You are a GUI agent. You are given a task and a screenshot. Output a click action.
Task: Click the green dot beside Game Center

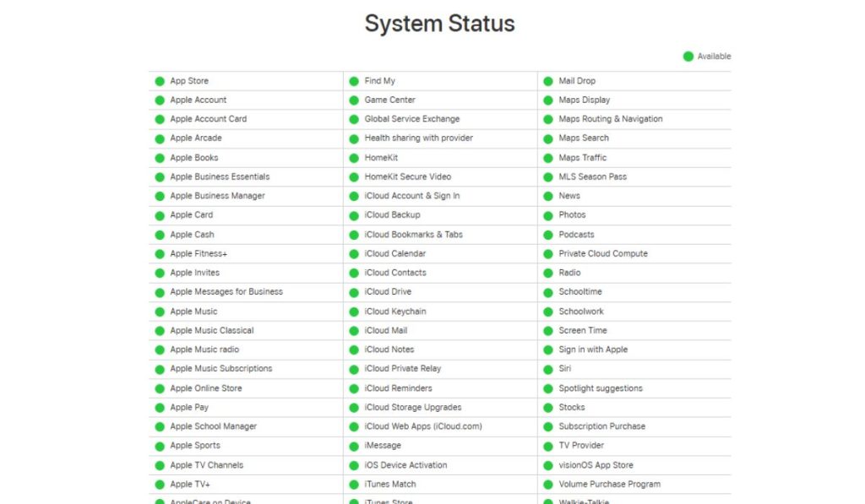354,100
